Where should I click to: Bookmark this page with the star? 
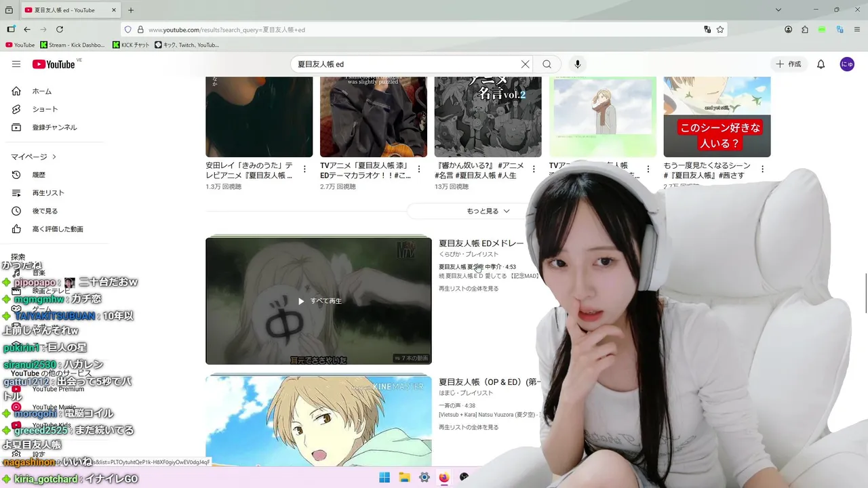point(720,29)
